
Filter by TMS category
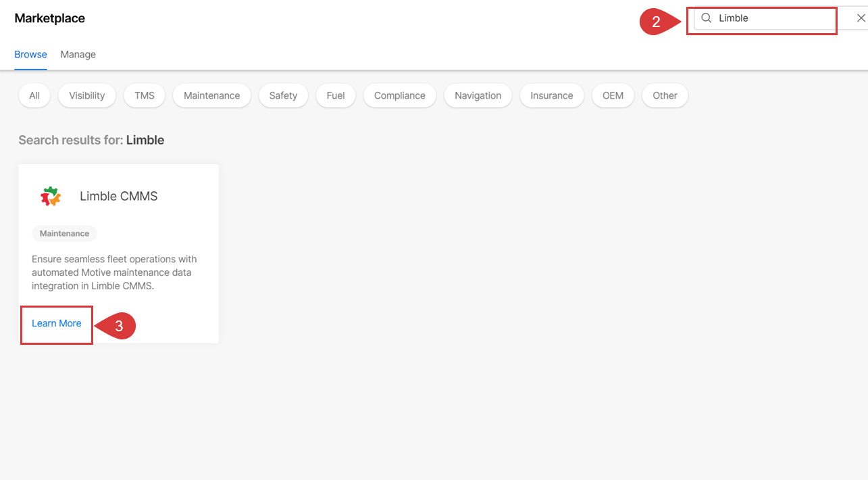point(145,95)
